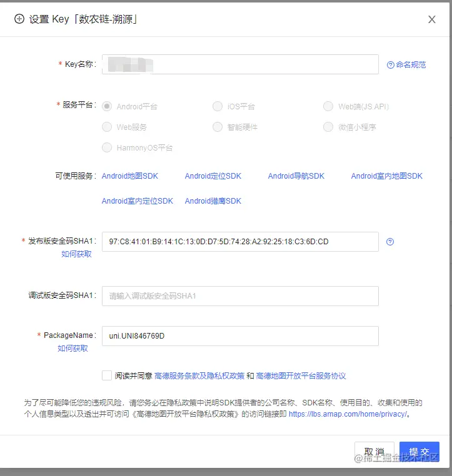Click 如何获取 under PackageName

click(73, 349)
